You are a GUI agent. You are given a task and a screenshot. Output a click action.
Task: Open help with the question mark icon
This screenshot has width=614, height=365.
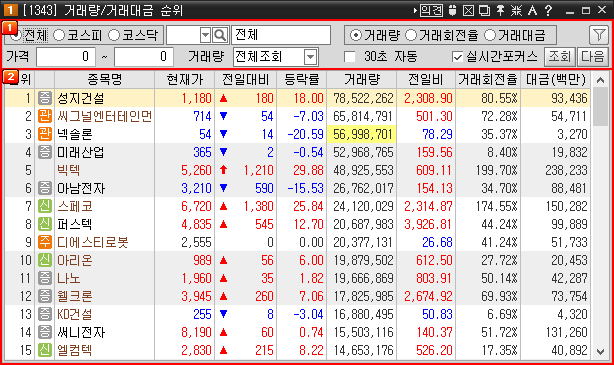[x=548, y=10]
